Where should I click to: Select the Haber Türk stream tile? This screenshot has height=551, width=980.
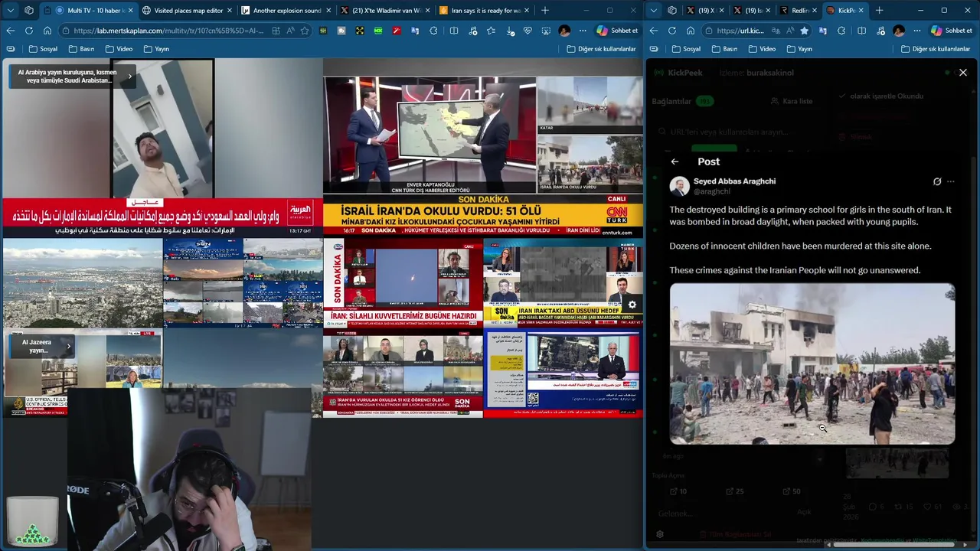click(563, 282)
